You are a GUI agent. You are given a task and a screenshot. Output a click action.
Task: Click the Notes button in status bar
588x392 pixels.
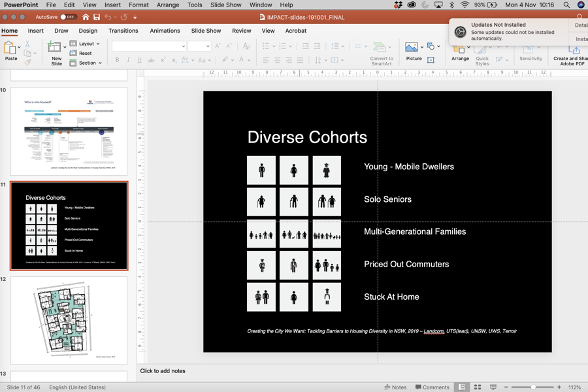point(395,387)
